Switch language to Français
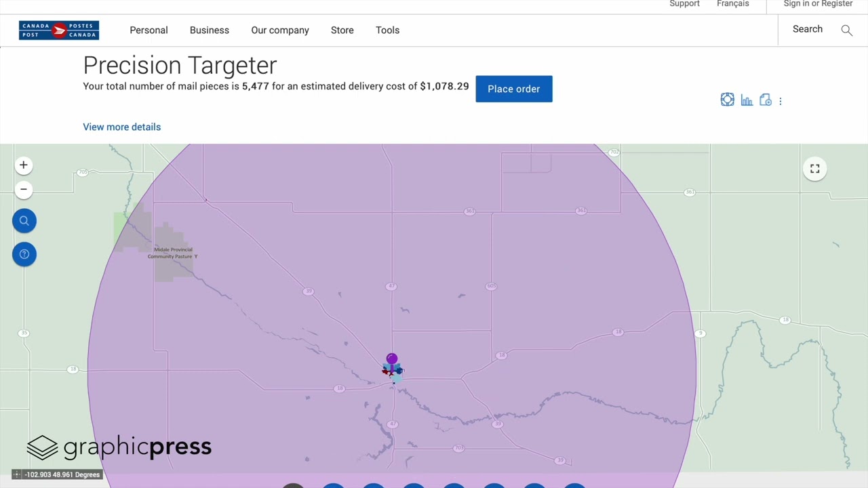Screen dimensions: 868x488 tap(733, 4)
